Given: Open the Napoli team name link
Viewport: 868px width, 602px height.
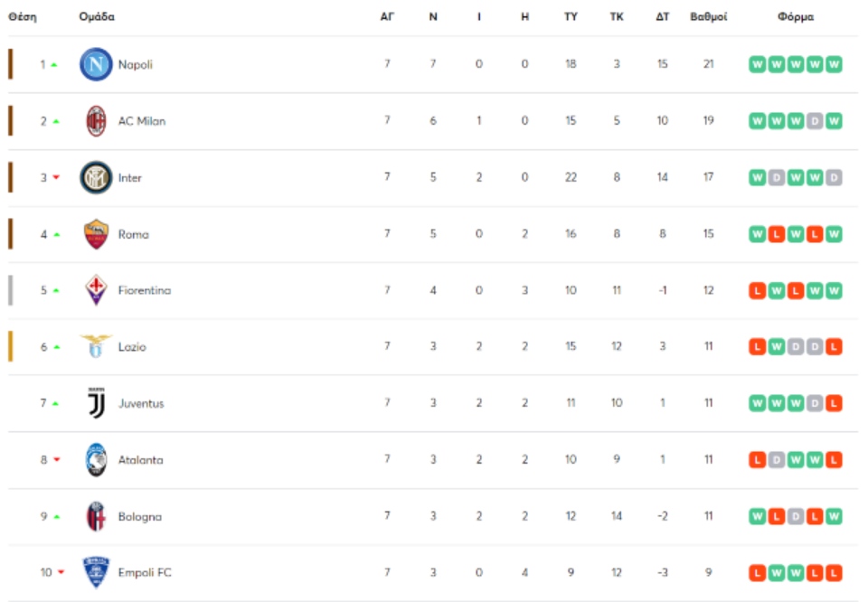Looking at the screenshot, I should click(136, 64).
